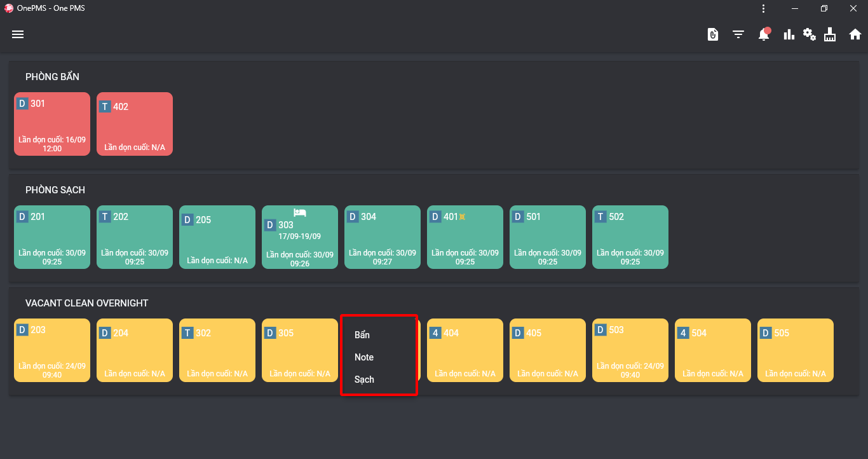Select vacant room card 204
This screenshot has height=459, width=868.
pos(135,350)
